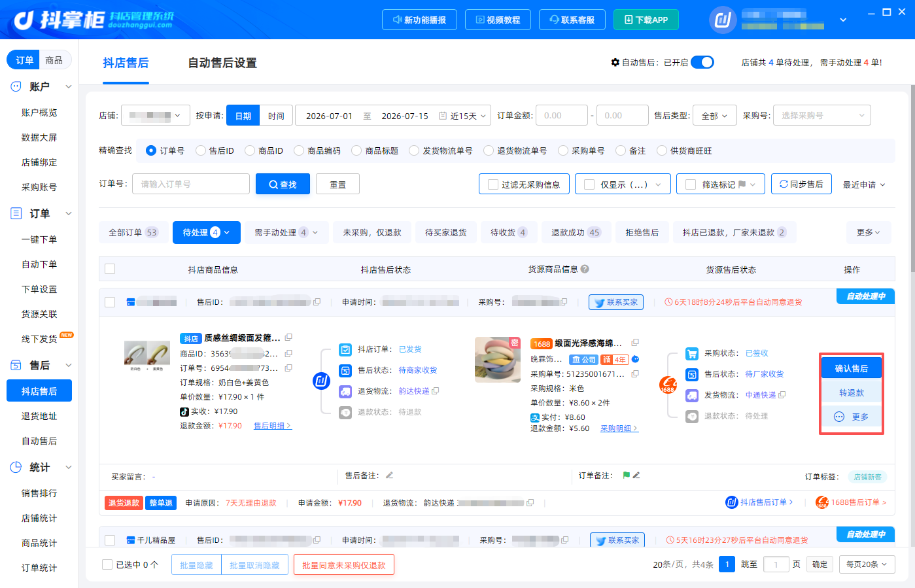The height and width of the screenshot is (588, 915).
Task: Open 退货地址 sidebar item
Action: pos(39,416)
